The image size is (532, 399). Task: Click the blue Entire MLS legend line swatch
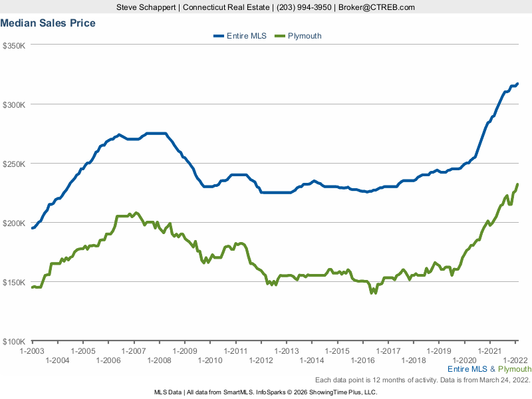click(x=221, y=36)
